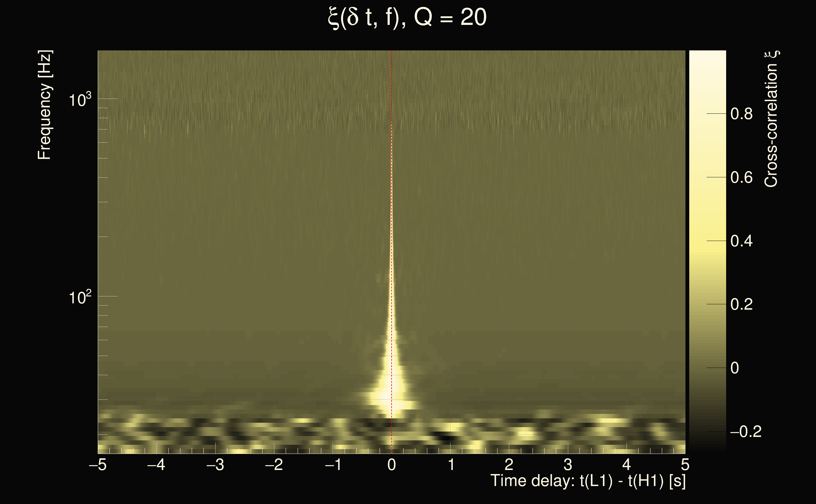Click the 10³ frequency axis label
Screen dimensions: 816x504
(x=79, y=100)
